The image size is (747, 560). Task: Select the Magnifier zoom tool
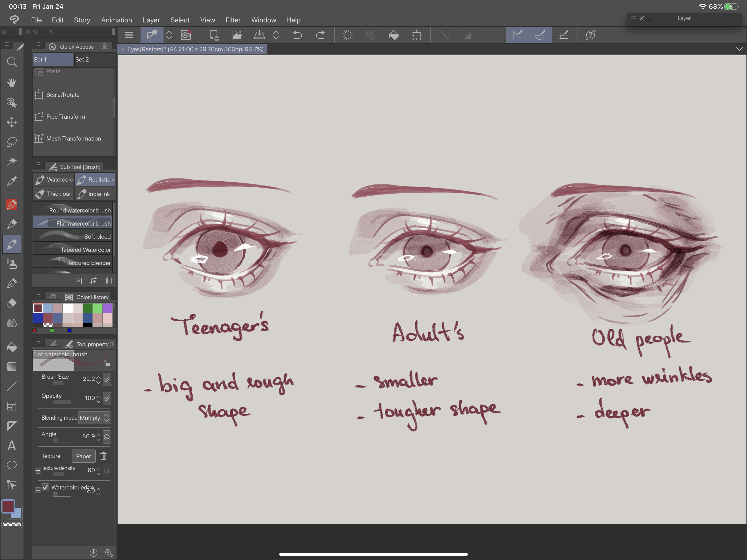[12, 62]
